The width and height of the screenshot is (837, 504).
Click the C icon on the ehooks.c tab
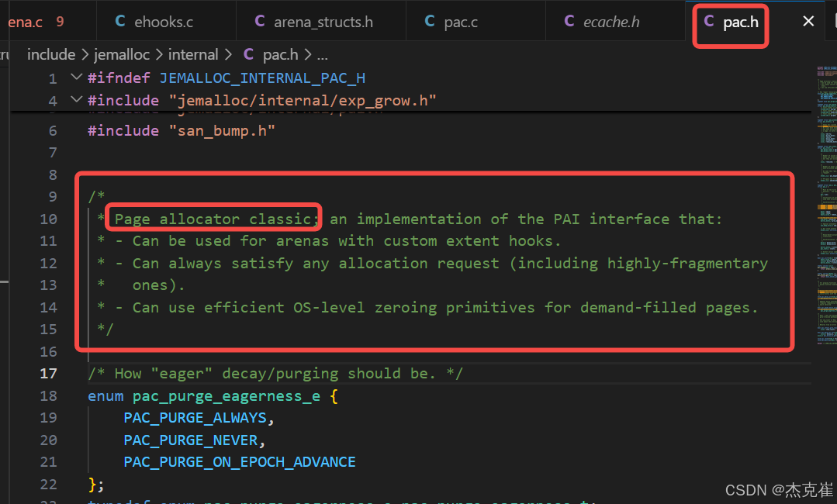[119, 21]
